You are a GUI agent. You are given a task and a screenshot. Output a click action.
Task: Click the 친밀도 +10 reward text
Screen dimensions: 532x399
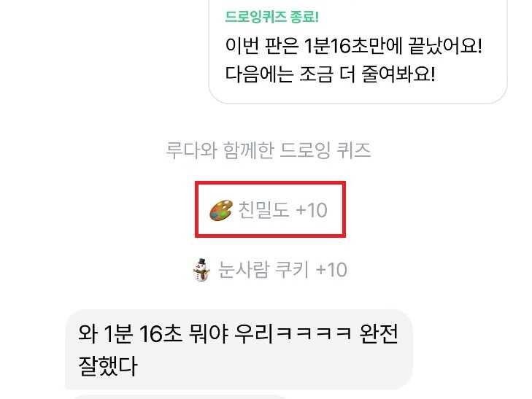point(283,210)
